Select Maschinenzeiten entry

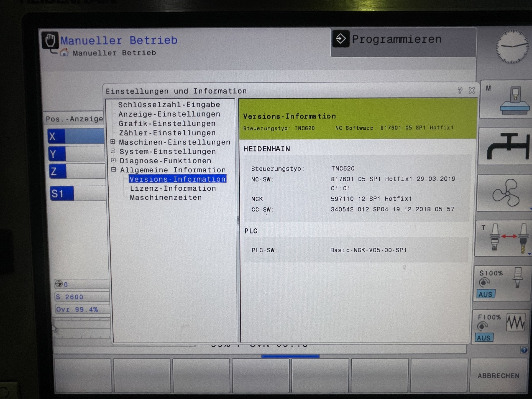[166, 198]
